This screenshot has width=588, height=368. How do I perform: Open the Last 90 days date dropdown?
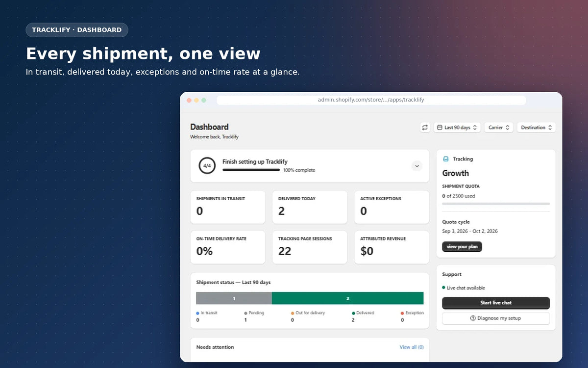pyautogui.click(x=457, y=128)
